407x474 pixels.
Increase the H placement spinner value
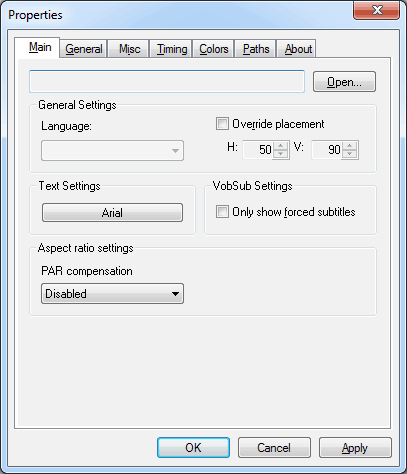(x=281, y=146)
